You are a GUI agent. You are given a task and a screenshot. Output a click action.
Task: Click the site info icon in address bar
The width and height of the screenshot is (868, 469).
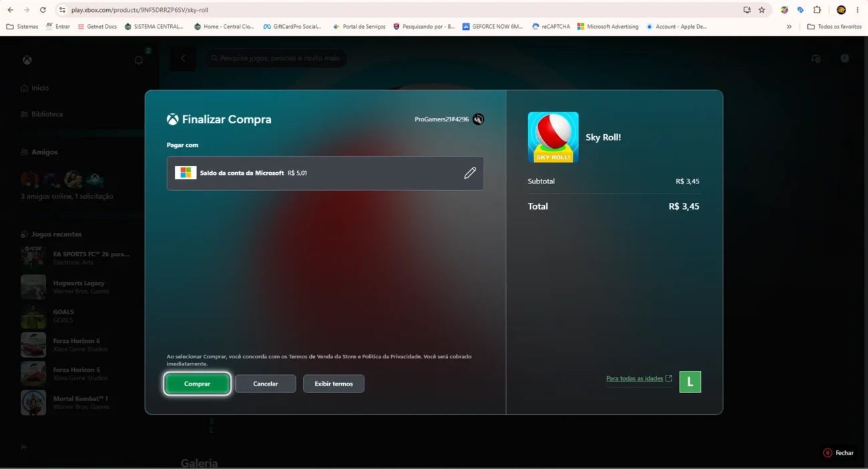[x=62, y=10]
